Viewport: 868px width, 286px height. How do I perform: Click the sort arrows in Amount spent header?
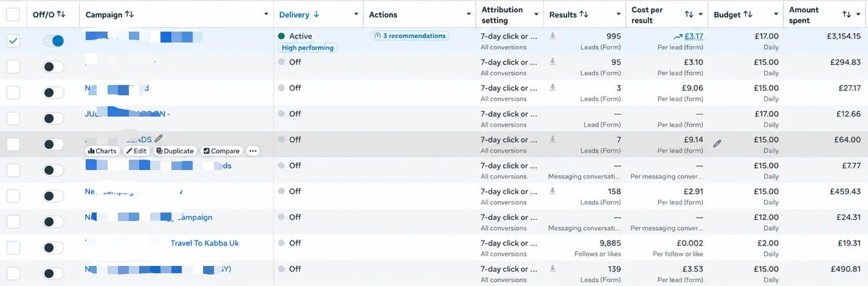coord(847,14)
